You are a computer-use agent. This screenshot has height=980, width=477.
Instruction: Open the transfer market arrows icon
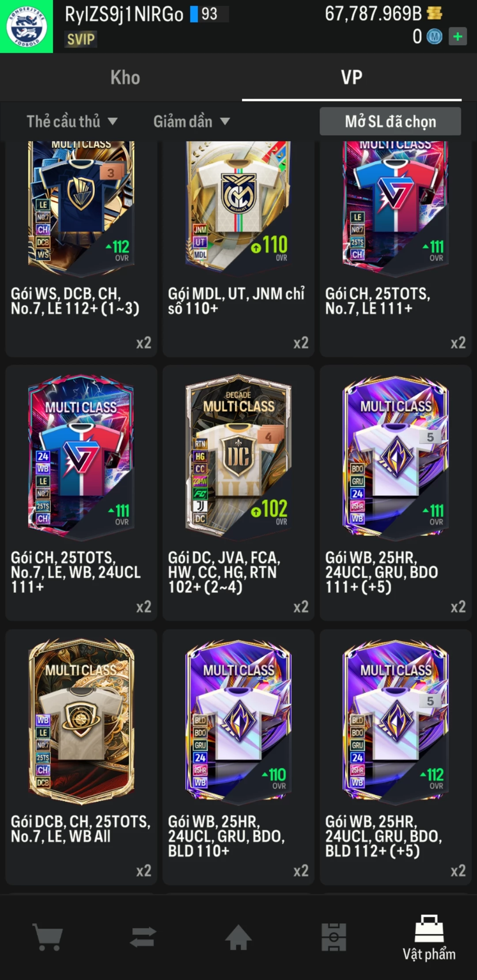143,937
